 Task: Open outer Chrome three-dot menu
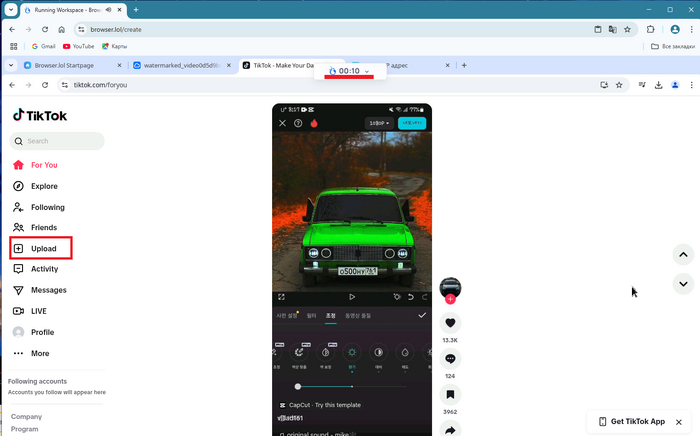(x=692, y=29)
